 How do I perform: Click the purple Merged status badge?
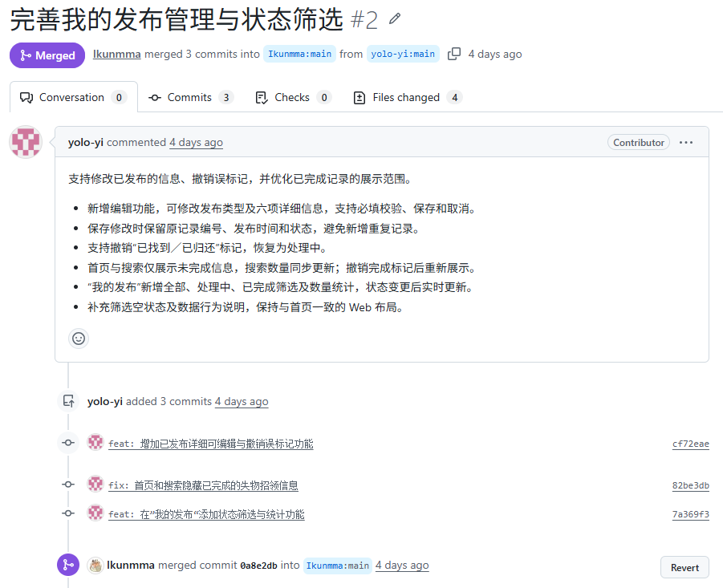tap(47, 55)
